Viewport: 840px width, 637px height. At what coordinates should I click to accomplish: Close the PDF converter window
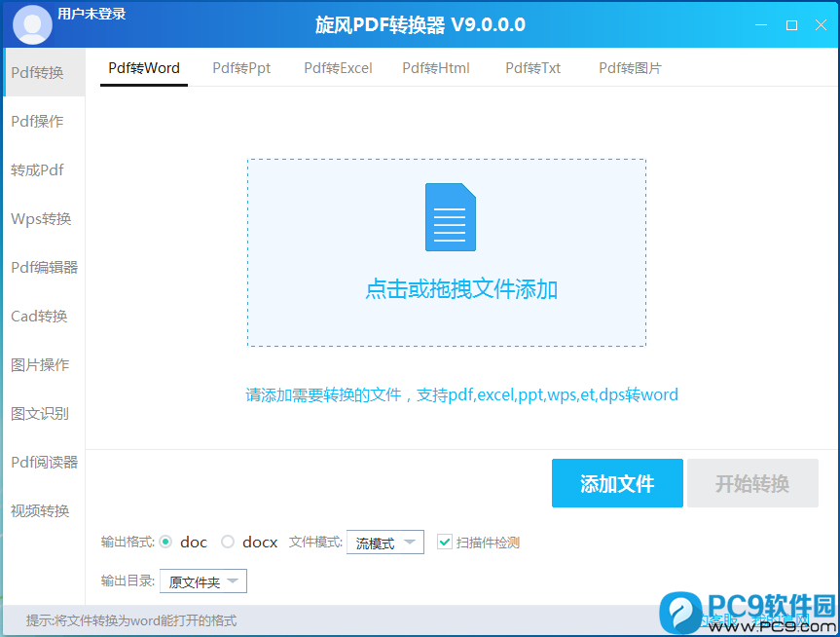[821, 24]
